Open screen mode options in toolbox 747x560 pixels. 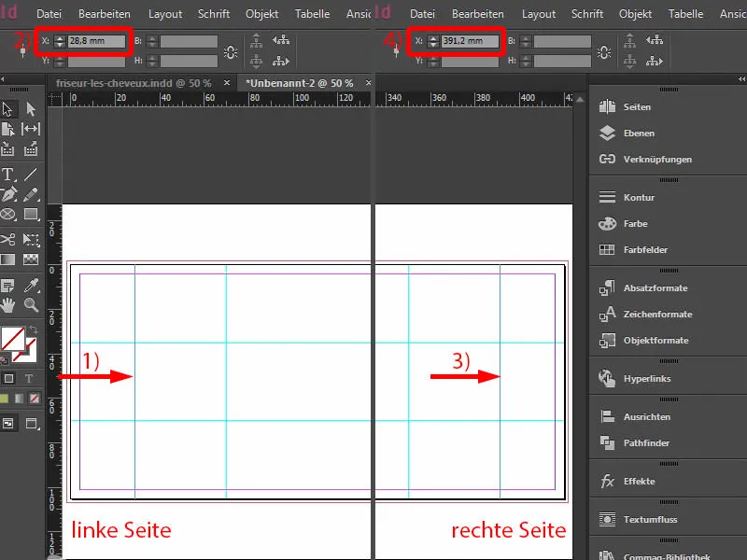click(32, 424)
